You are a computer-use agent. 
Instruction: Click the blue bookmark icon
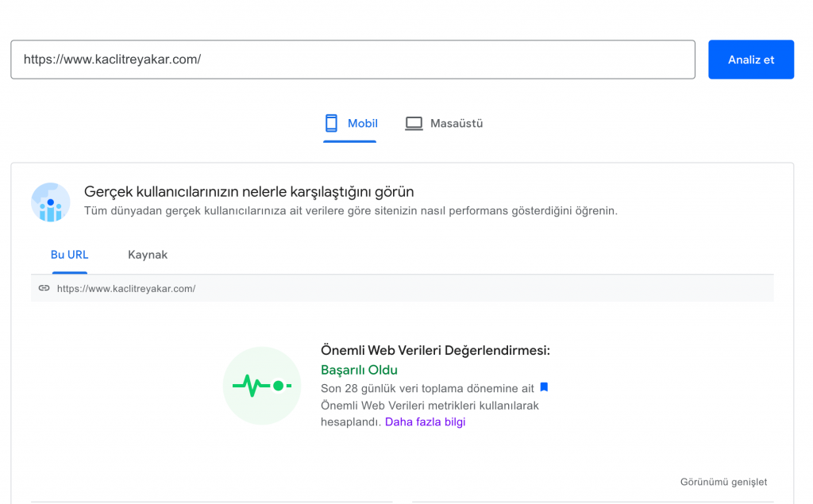[544, 387]
